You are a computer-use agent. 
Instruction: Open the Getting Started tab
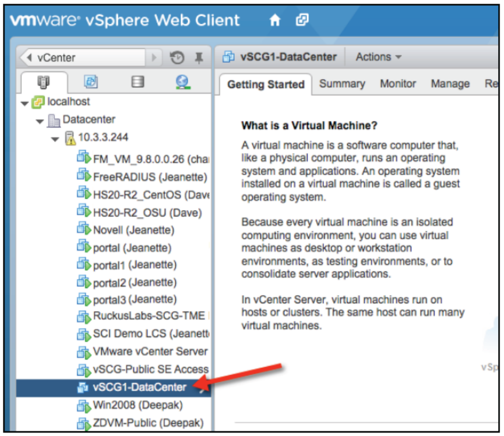tap(266, 84)
